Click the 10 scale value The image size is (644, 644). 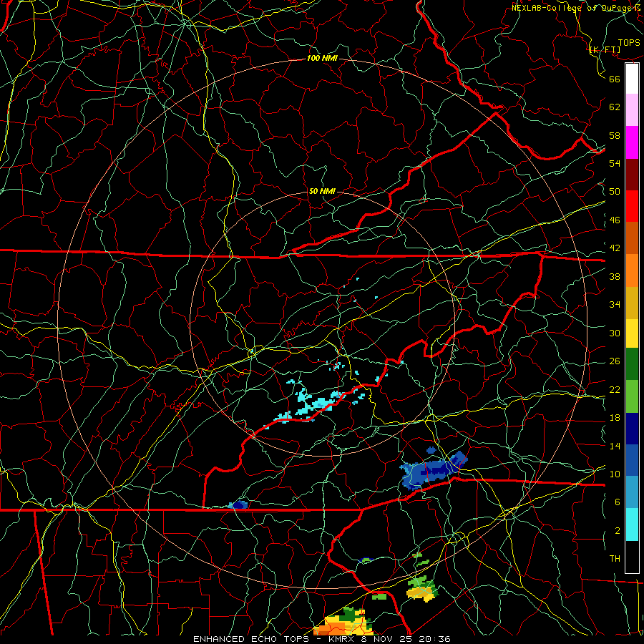615,474
